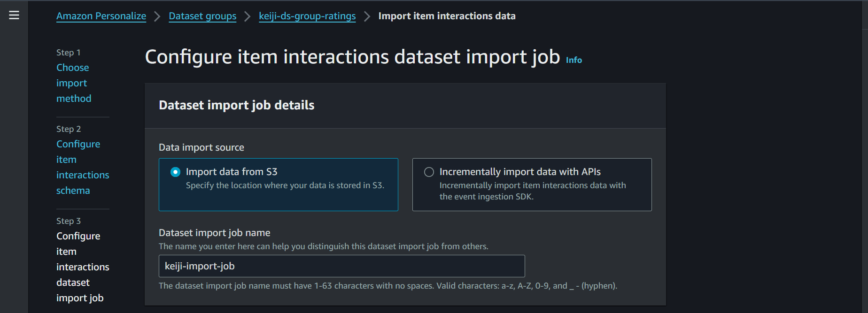Click the event ingestion SDK description tile
868x313 pixels.
(x=532, y=191)
